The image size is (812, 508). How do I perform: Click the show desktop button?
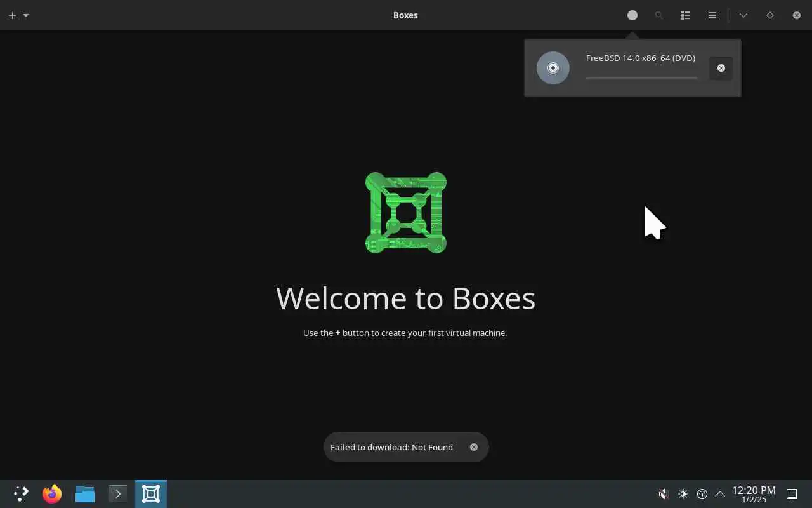click(792, 494)
